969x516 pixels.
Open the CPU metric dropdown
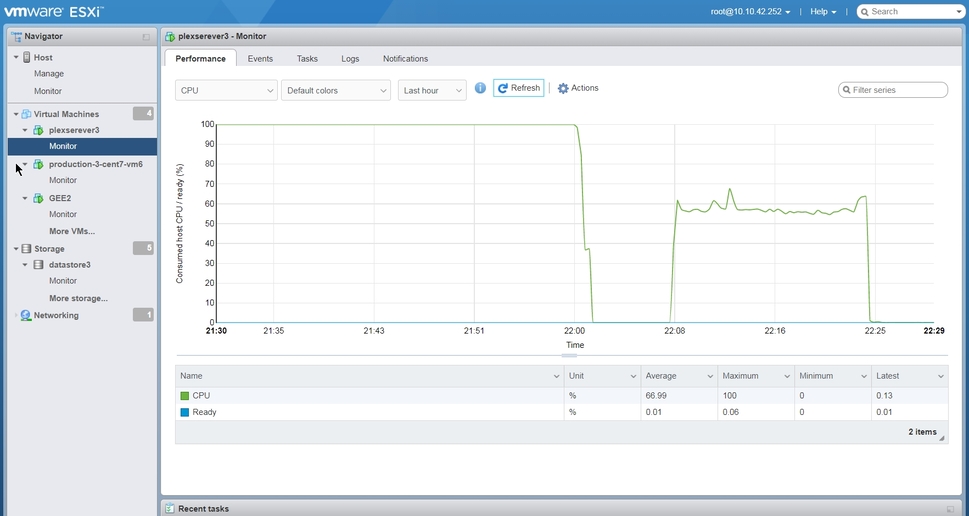pyautogui.click(x=226, y=90)
